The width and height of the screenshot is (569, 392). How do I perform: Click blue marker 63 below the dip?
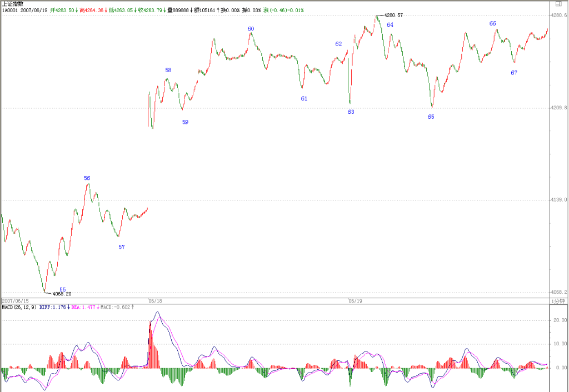pos(351,112)
